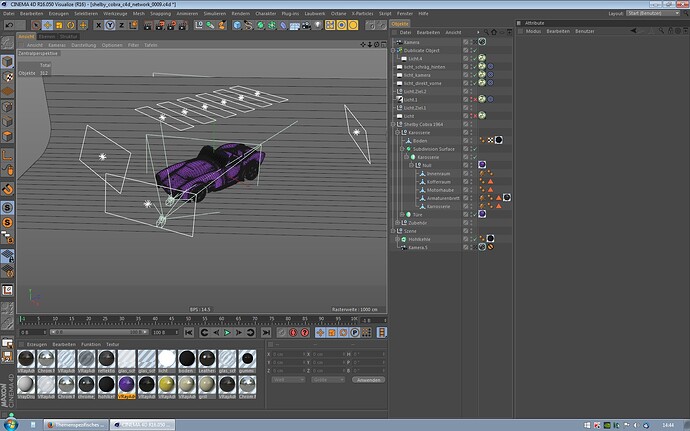Screen dimensions: 690x431
Task: Toggle layer checkbox for Kamera object
Action: point(466,42)
